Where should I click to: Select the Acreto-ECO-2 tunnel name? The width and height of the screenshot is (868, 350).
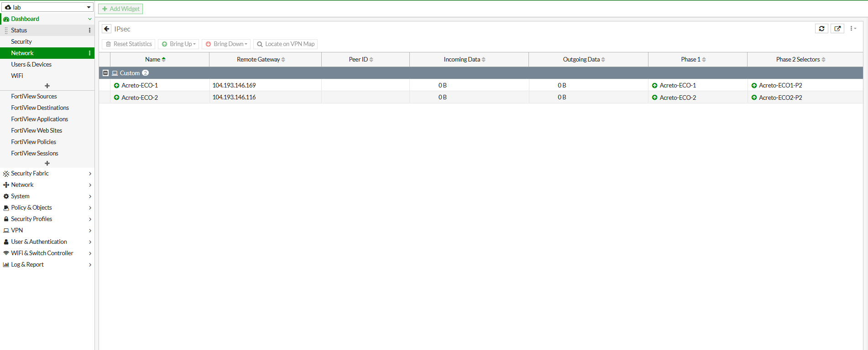[x=140, y=98]
